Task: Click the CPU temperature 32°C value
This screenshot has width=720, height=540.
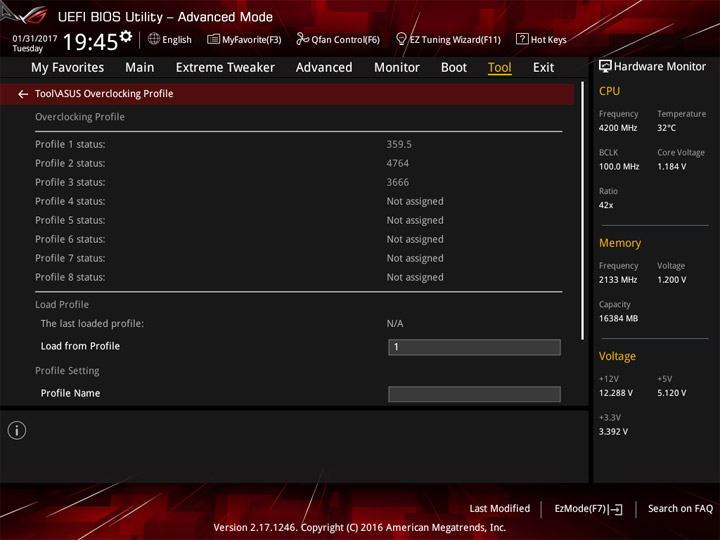Action: (666, 128)
